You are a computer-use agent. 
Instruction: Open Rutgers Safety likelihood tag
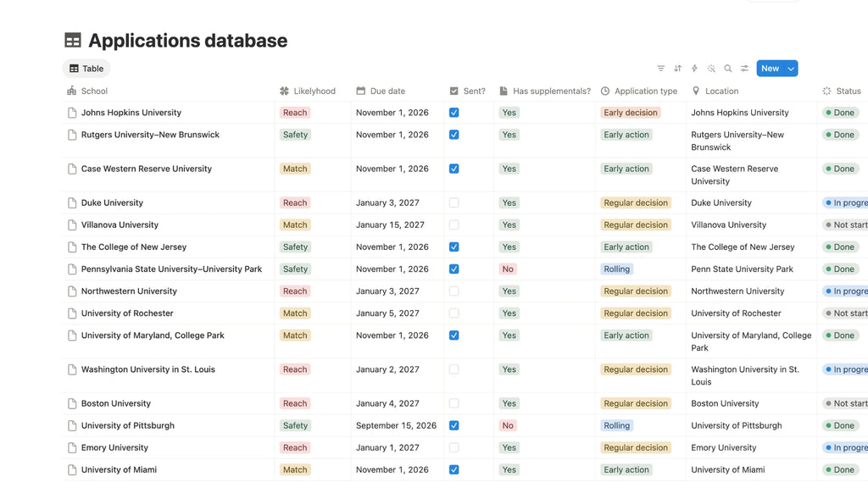pyautogui.click(x=295, y=135)
